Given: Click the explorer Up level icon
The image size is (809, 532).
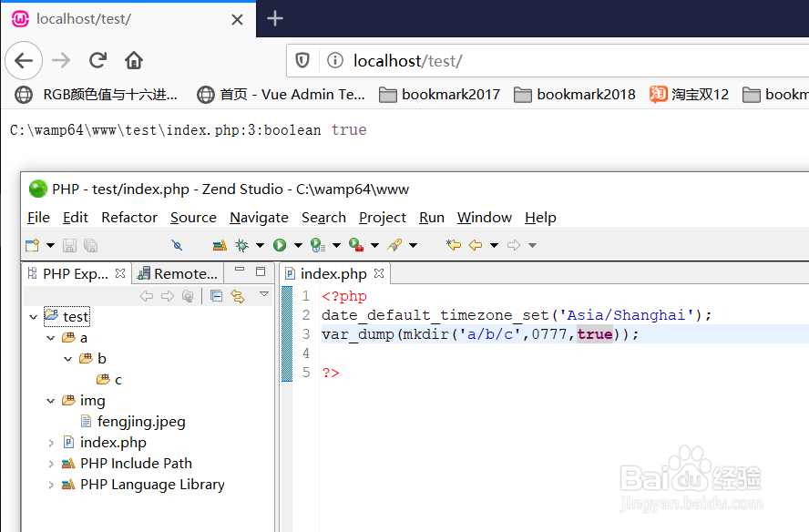Looking at the screenshot, I should (x=188, y=296).
